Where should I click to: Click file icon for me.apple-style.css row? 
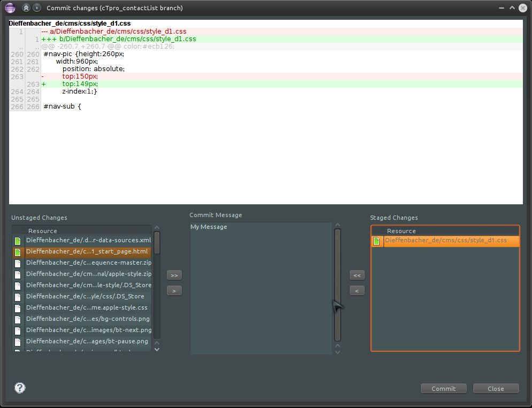pos(18,308)
